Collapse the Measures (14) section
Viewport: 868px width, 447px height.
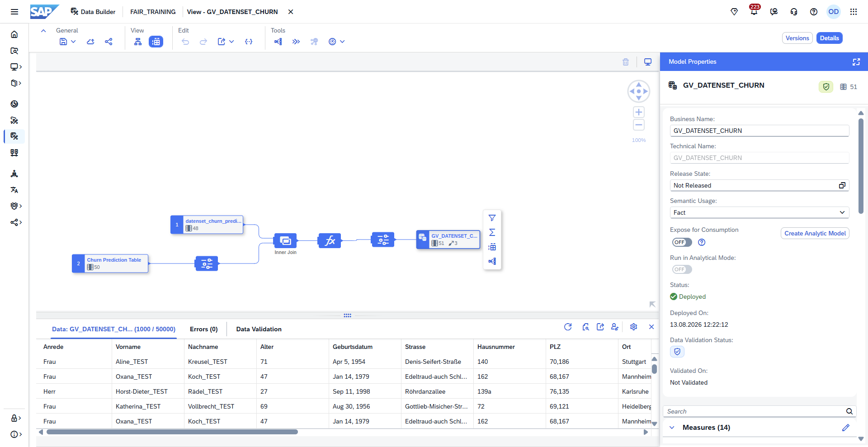coord(672,428)
